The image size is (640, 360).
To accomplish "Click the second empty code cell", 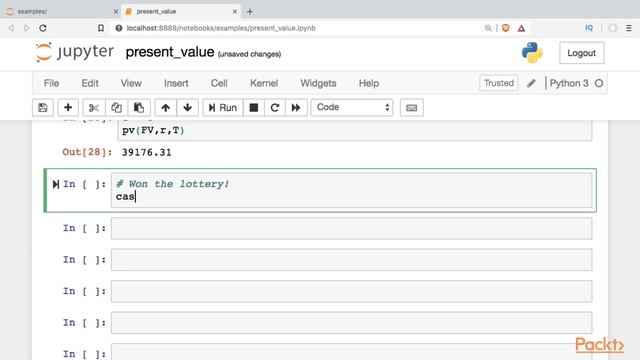I will [x=351, y=260].
